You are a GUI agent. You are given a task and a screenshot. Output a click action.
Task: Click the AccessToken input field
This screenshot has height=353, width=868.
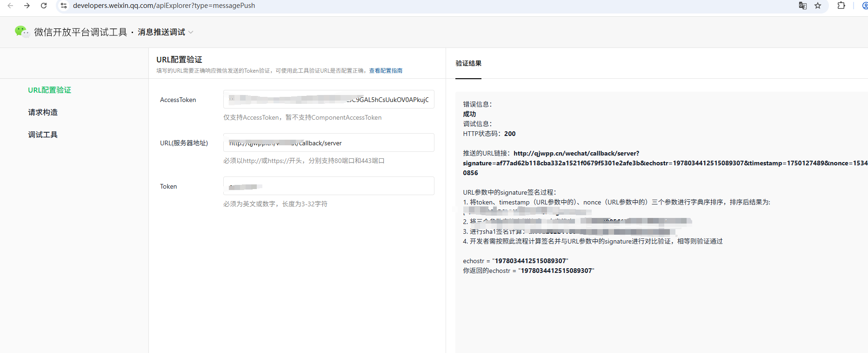point(329,99)
